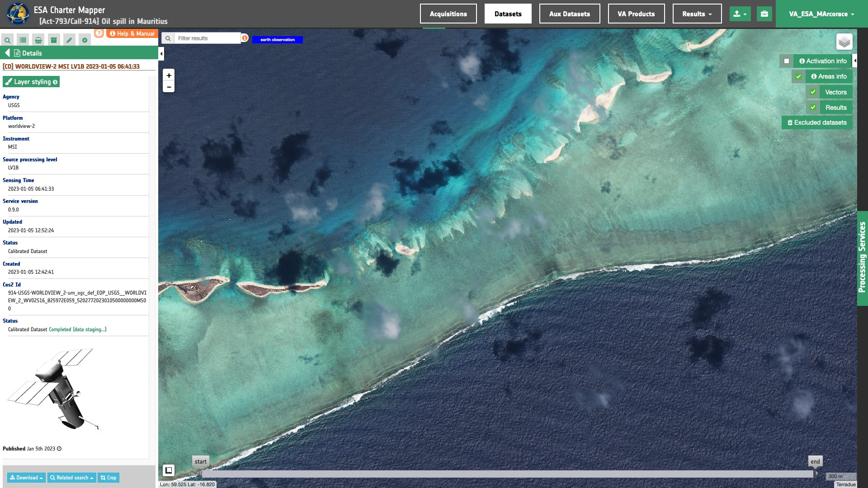Click the Completed (data staging...) status link
Viewport: 868px width, 488px height.
pyautogui.click(x=78, y=329)
